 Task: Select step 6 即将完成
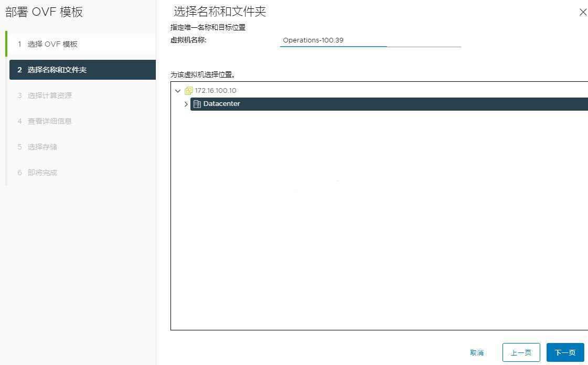42,173
